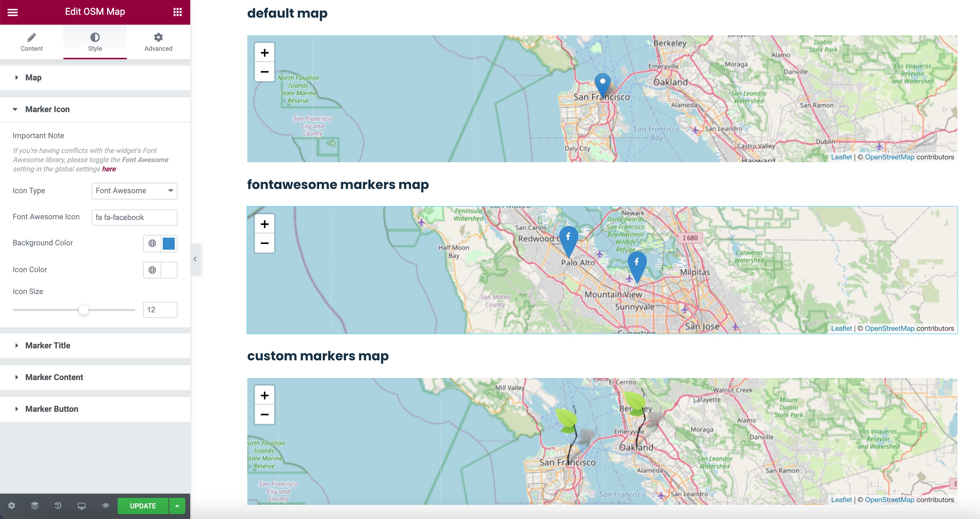Viewport: 980px width, 519px height.
Task: Switch to the Advanced tab
Action: (158, 42)
